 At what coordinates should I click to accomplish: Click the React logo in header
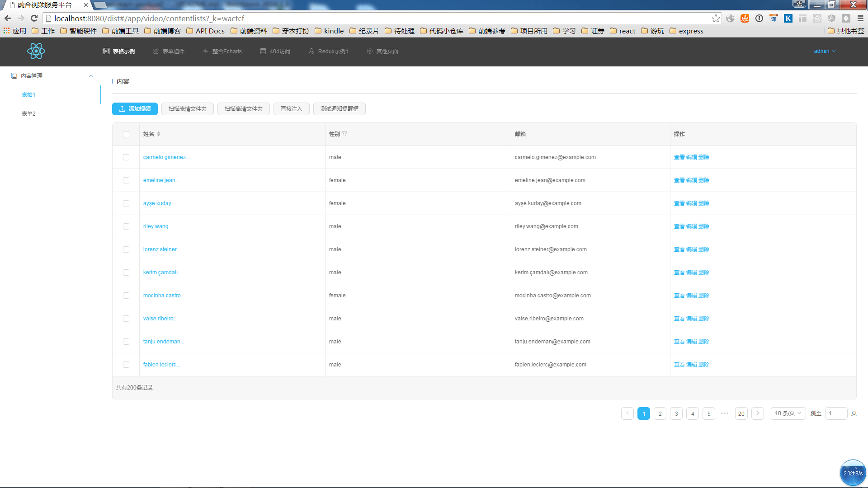coord(36,51)
